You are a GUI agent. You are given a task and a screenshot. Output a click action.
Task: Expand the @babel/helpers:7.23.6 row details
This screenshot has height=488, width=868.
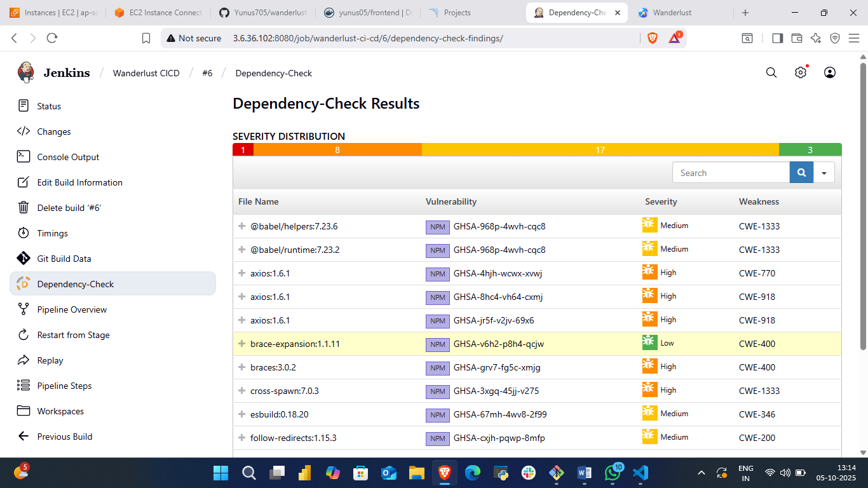coord(241,226)
